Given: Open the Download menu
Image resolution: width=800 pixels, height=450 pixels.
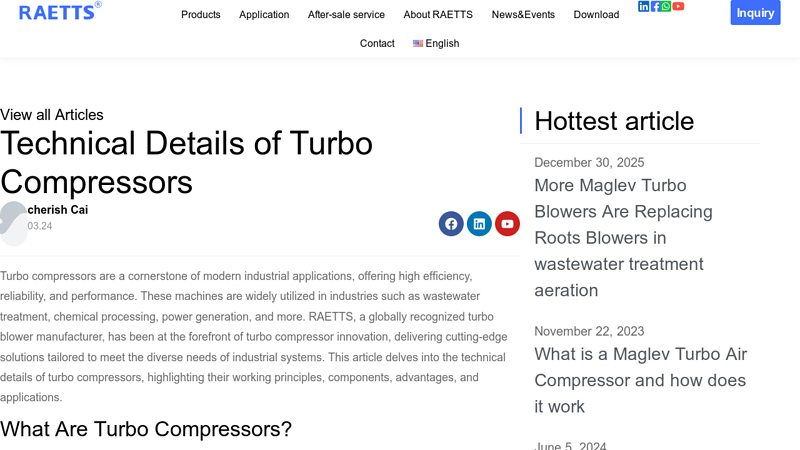Looking at the screenshot, I should pyautogui.click(x=596, y=15).
